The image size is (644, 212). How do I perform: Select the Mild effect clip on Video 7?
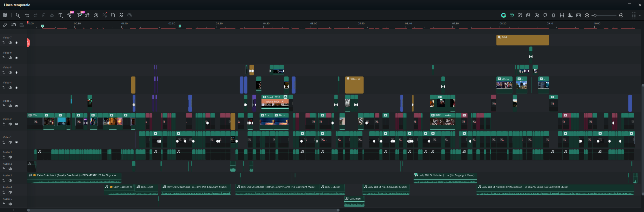523,40
